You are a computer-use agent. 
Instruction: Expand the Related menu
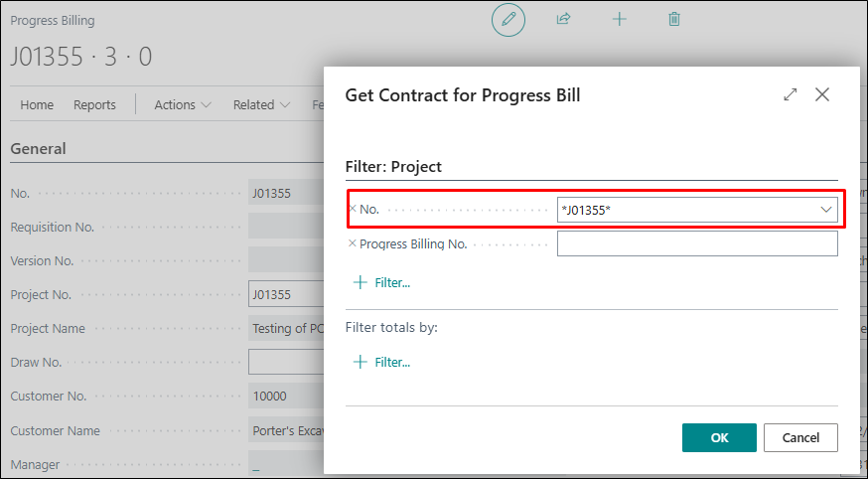click(x=261, y=104)
